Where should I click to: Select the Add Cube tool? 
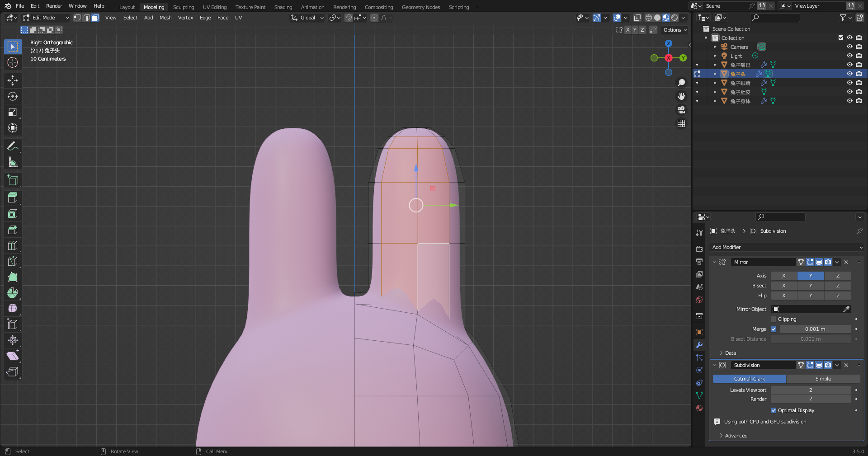pos(13,180)
